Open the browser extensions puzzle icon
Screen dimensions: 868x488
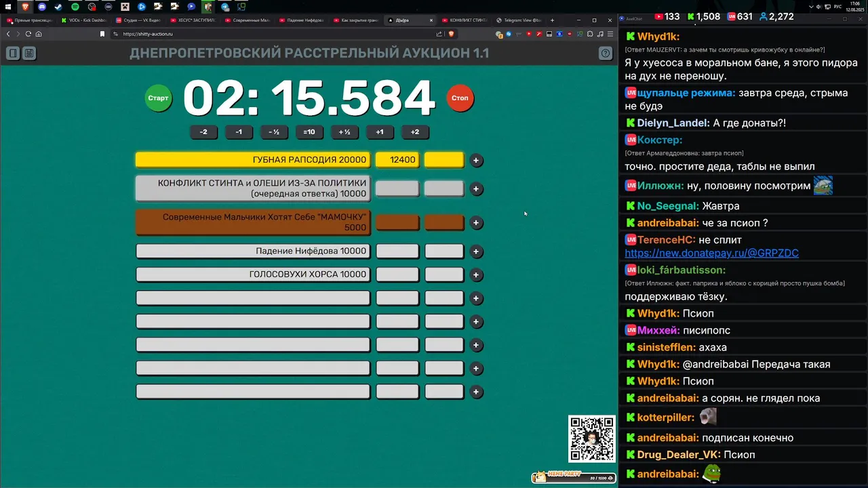tap(590, 34)
